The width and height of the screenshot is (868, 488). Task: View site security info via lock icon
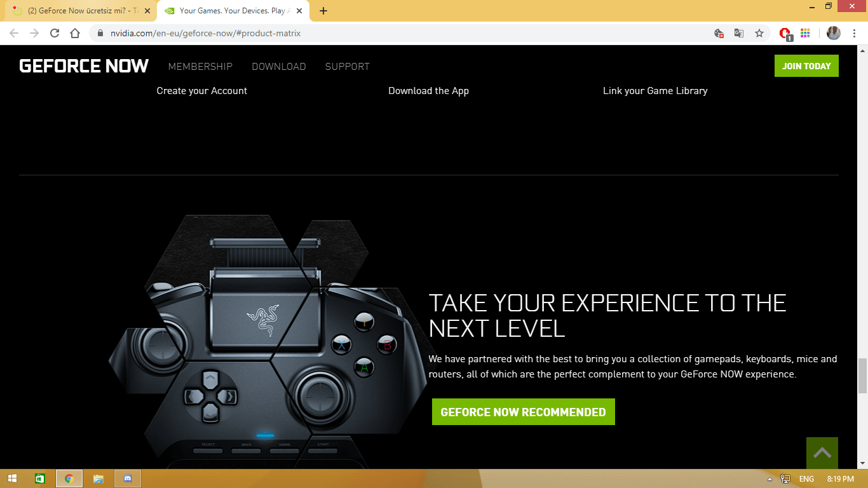100,33
